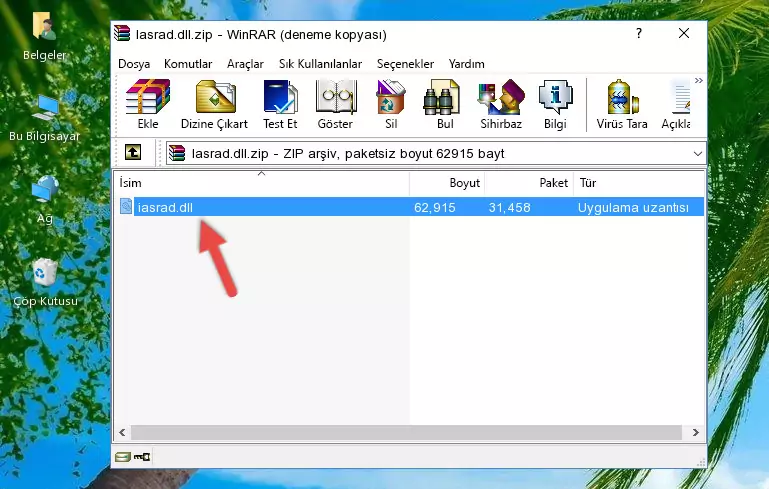Image resolution: width=769 pixels, height=489 pixels.
Task: Click the Sil delete icon
Action: (391, 97)
